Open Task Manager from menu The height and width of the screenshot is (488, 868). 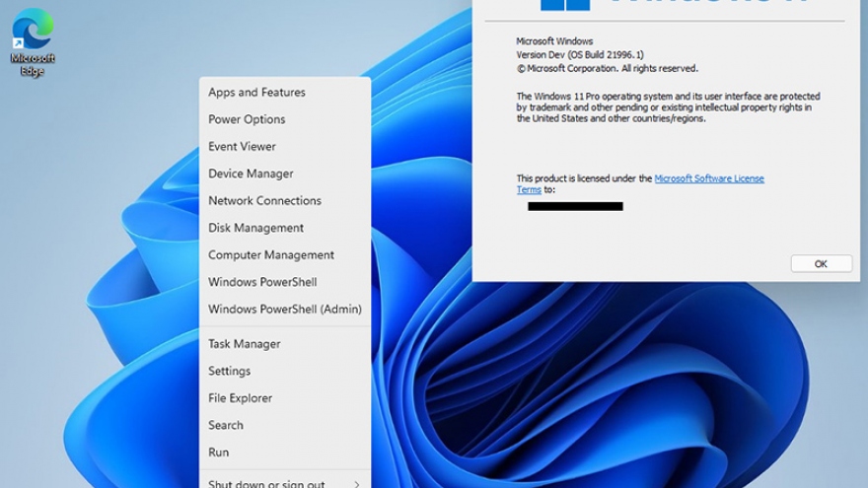click(244, 344)
